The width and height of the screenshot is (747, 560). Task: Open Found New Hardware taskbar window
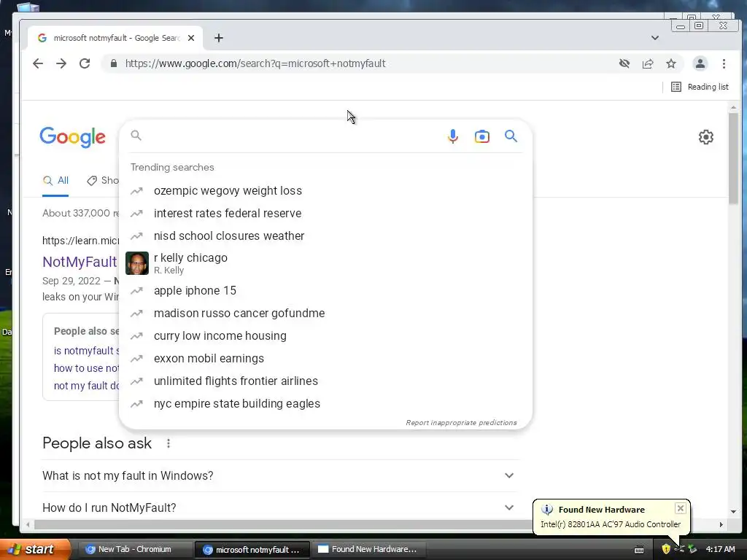368,549
